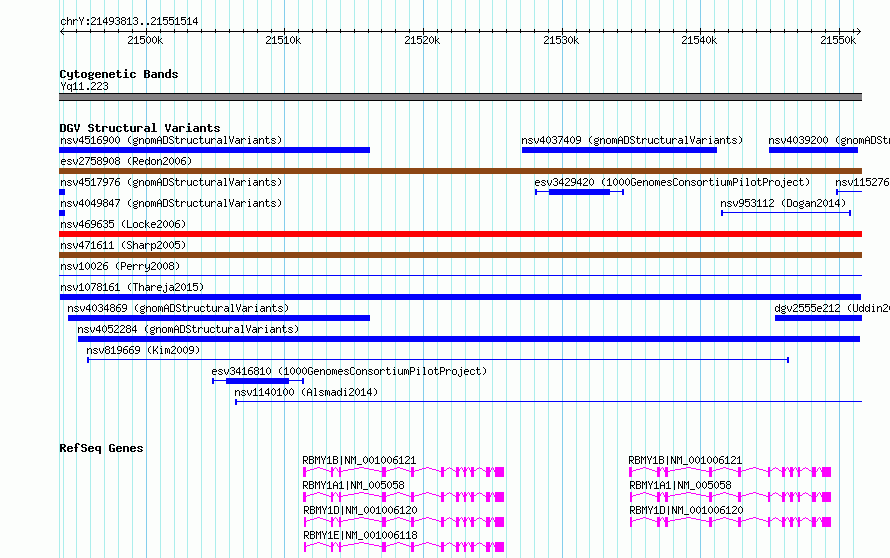The width and height of the screenshot is (890, 558).
Task: Click the blue bar under nsv4037409
Action: click(x=619, y=150)
